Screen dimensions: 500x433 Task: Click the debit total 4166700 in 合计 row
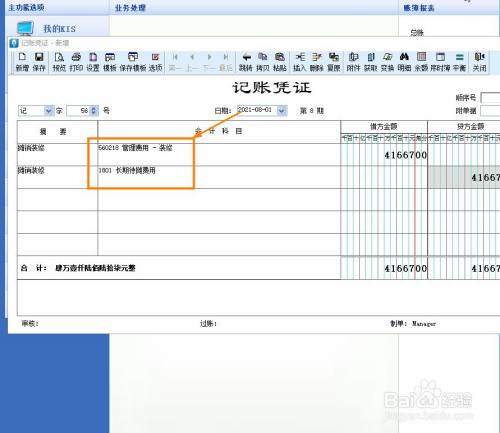pos(405,268)
